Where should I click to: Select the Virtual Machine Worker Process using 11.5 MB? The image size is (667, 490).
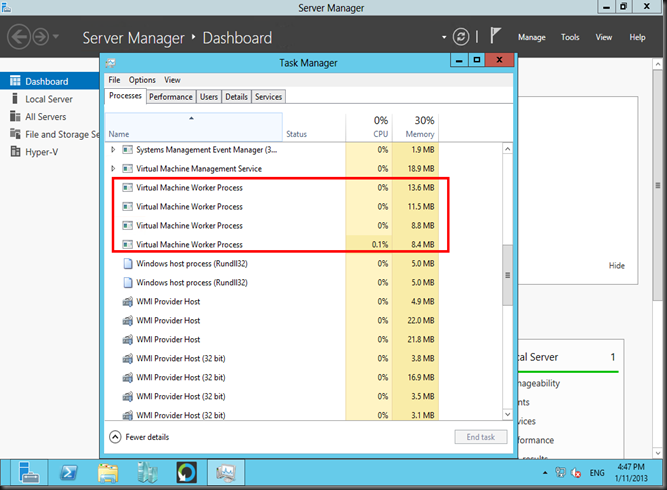point(272,206)
